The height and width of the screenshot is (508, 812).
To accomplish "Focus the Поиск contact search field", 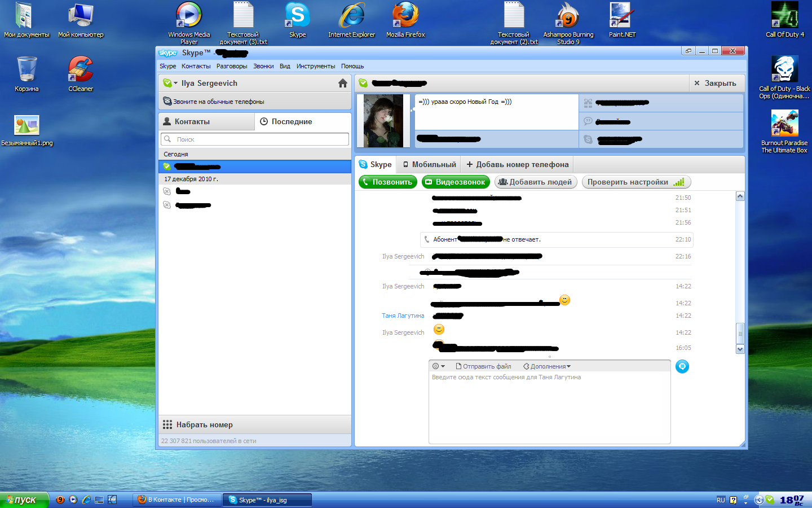I will [x=255, y=139].
